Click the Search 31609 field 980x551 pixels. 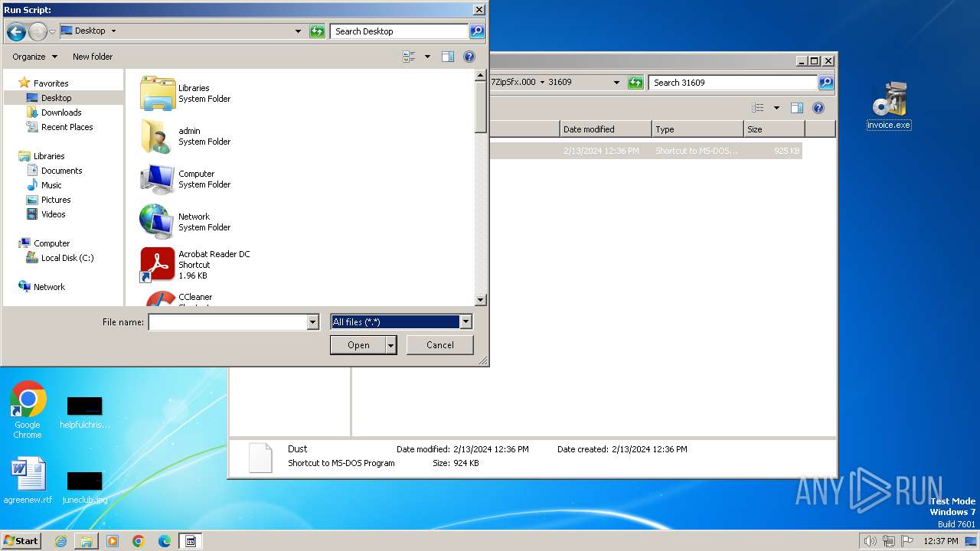[x=733, y=83]
